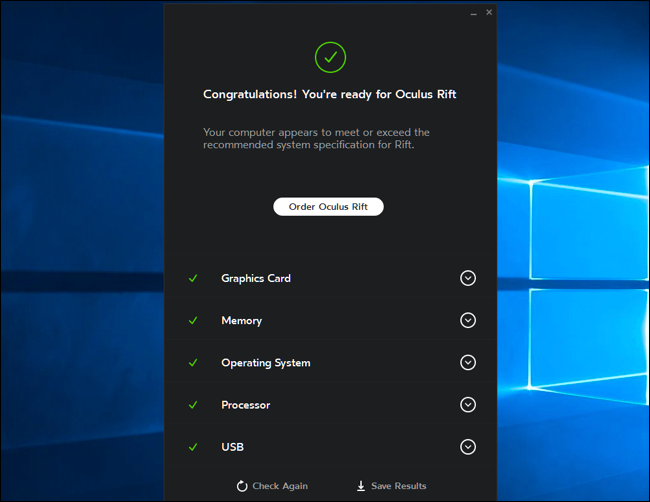Select the Operating System row label

pyautogui.click(x=266, y=363)
